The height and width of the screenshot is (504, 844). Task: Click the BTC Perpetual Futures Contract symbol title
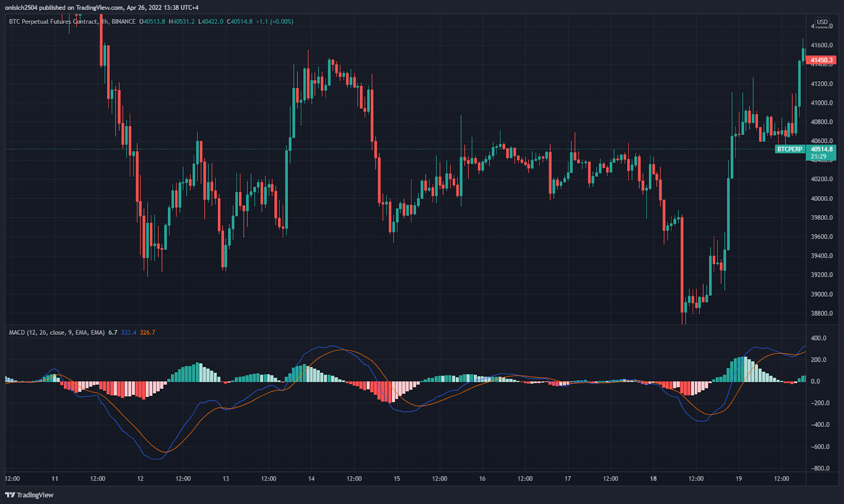[53, 22]
